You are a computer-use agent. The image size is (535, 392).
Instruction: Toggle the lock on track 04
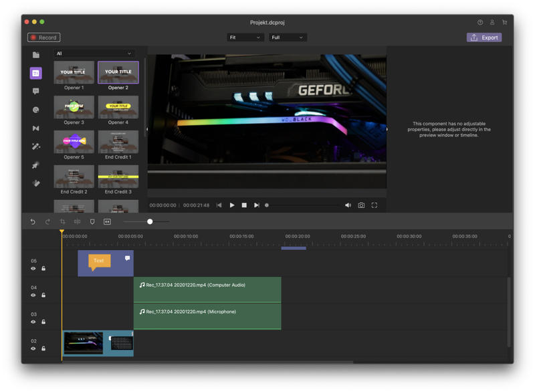(43, 295)
